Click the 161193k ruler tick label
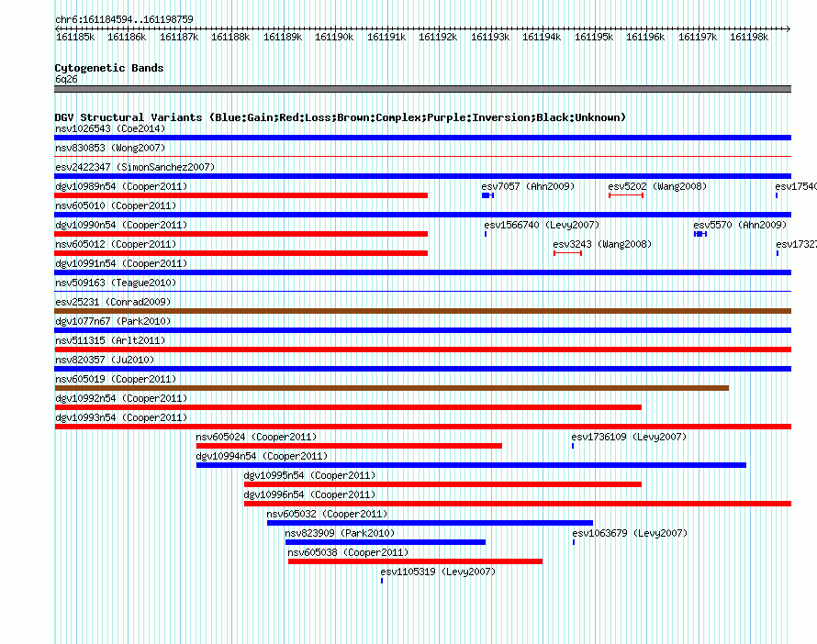 click(x=490, y=37)
